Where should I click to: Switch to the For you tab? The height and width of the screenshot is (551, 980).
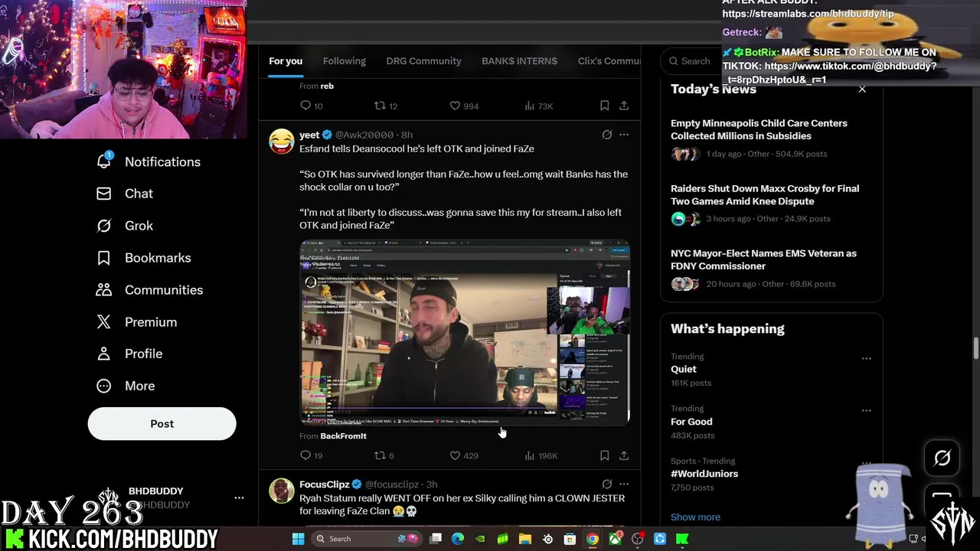(x=286, y=60)
